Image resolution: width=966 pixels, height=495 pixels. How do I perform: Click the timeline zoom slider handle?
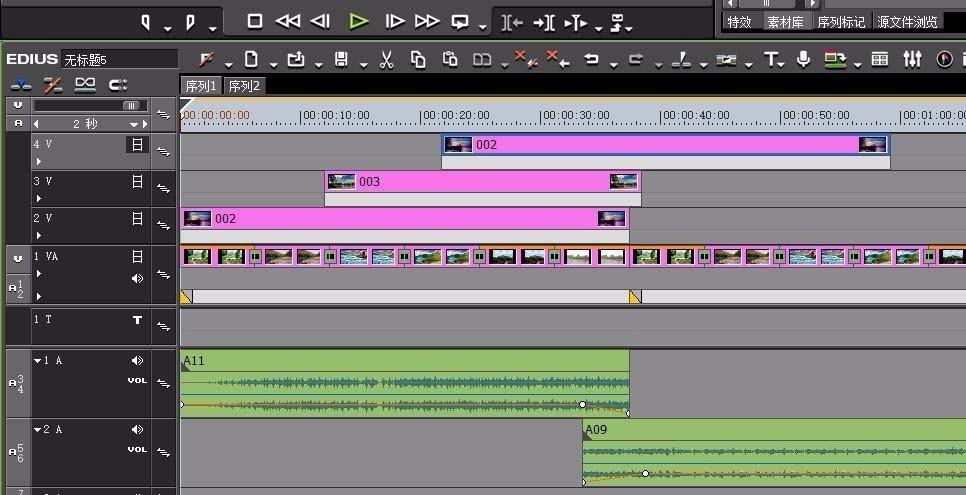pyautogui.click(x=130, y=105)
